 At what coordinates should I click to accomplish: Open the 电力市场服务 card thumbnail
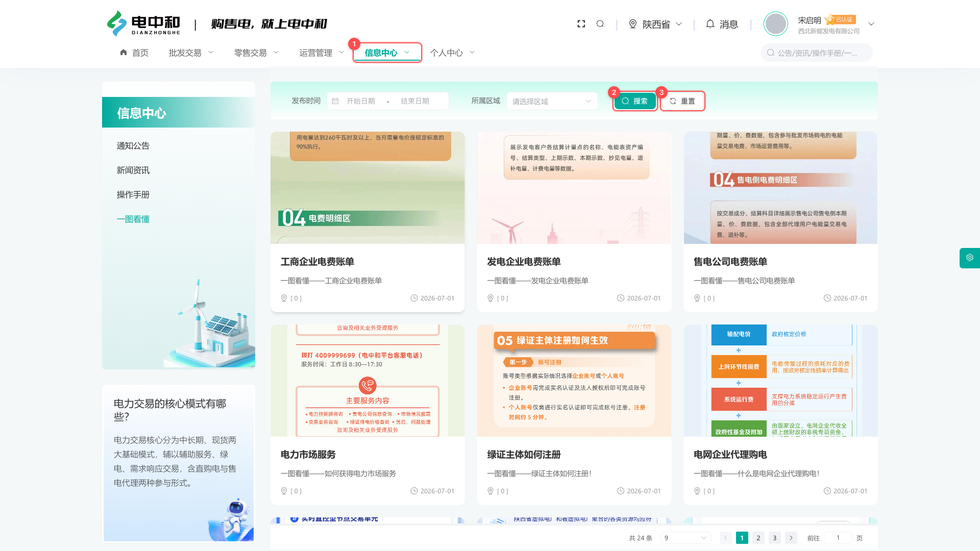pos(367,381)
